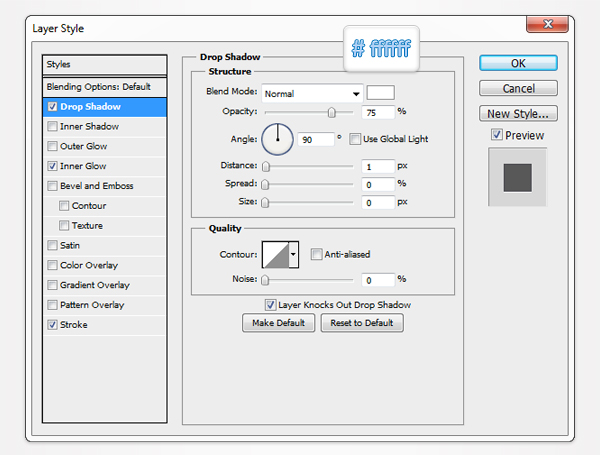Enable Anti-aliased contour option
Screen dimensions: 600x455
pyautogui.click(x=316, y=255)
